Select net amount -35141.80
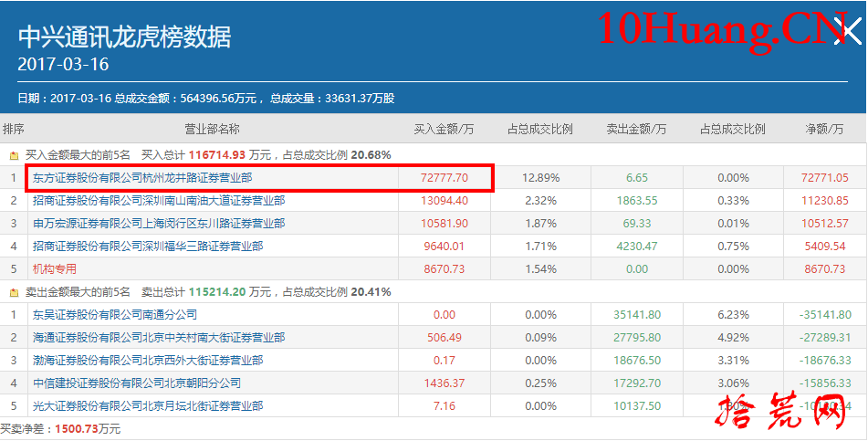This screenshot has width=868, height=441. (x=825, y=315)
